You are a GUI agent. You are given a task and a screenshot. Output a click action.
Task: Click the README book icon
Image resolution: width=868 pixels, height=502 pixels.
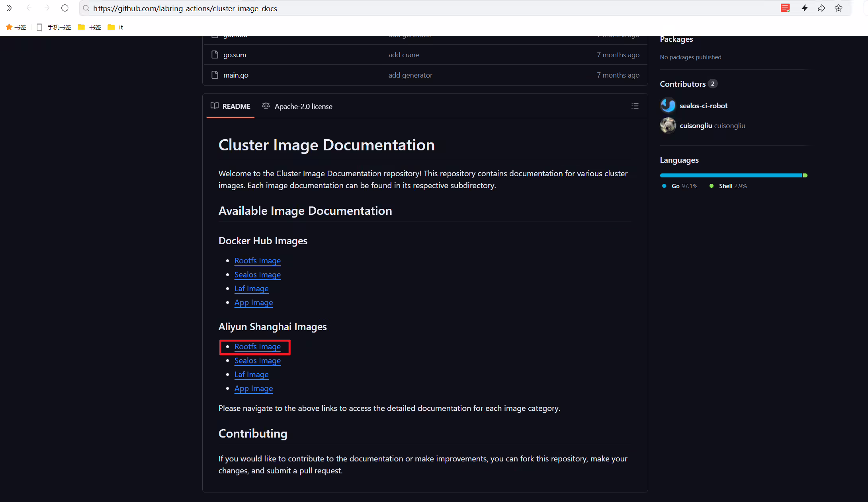click(215, 106)
